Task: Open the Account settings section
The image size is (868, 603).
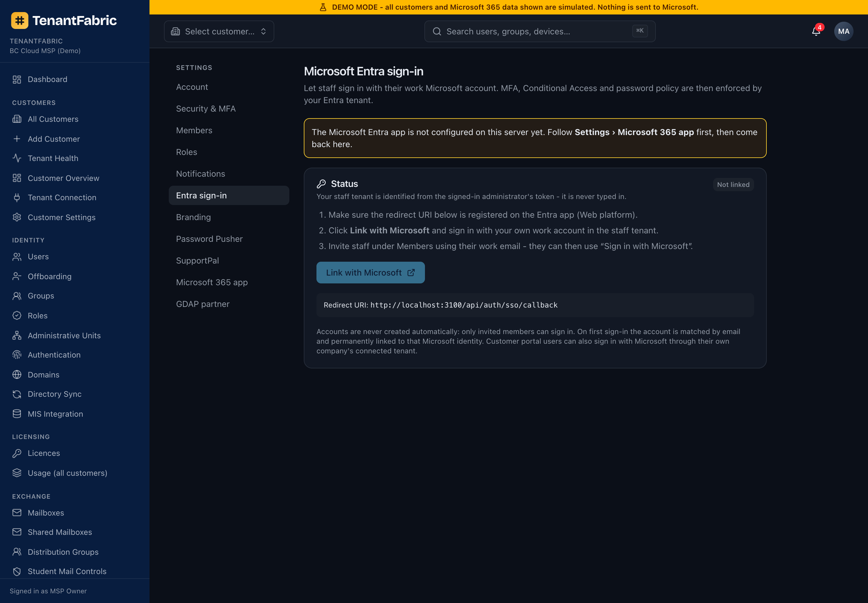Action: pyautogui.click(x=229, y=87)
